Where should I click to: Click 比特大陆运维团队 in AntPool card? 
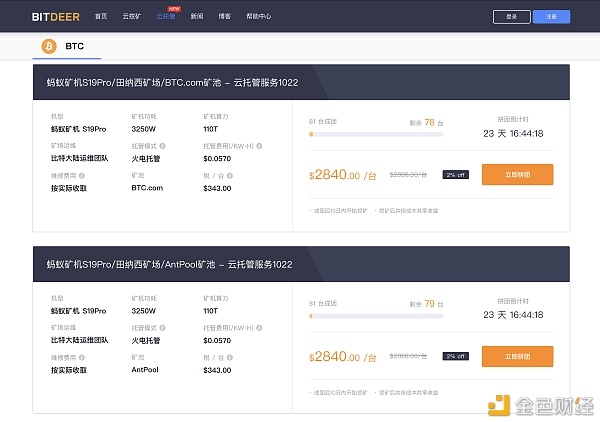pos(80,340)
